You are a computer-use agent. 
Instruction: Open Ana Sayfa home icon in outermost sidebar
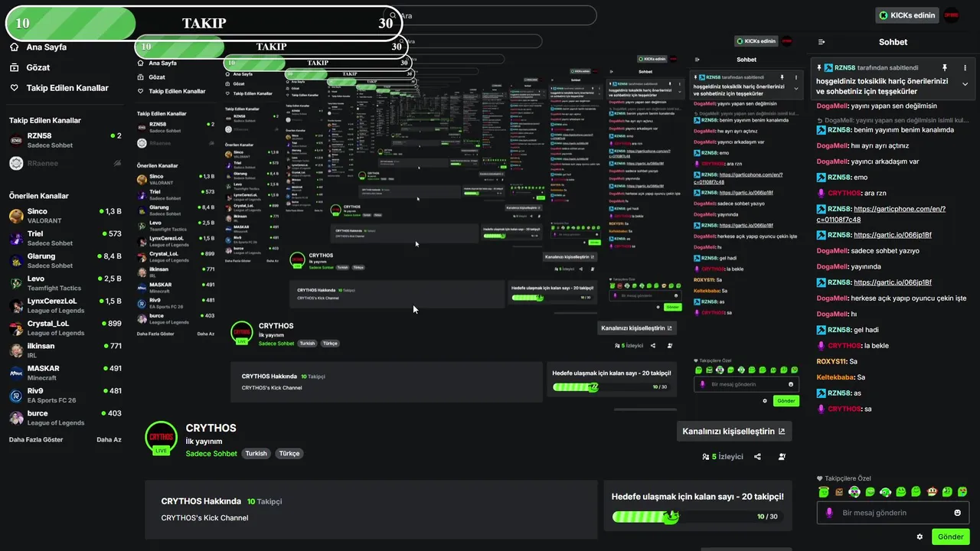(x=14, y=47)
